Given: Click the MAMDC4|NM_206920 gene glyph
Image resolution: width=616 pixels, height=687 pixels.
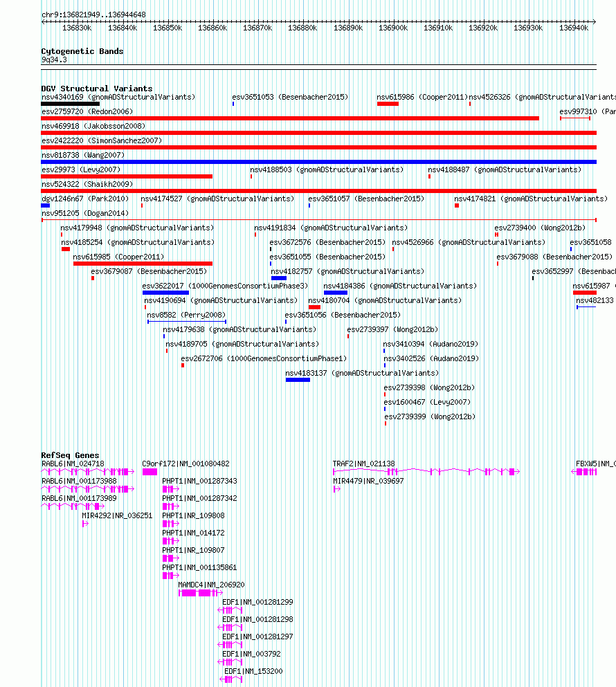Looking at the screenshot, I should coord(200,593).
